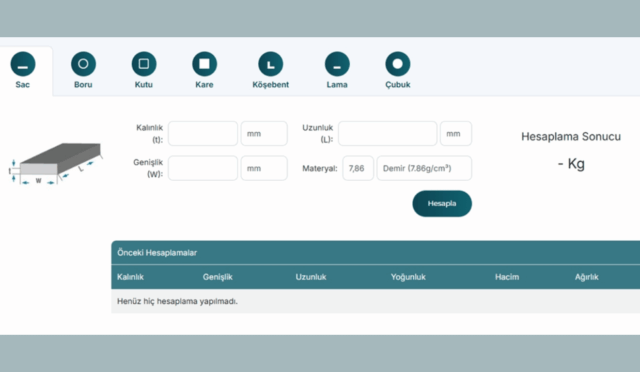The height and width of the screenshot is (372, 640).
Task: Open the Uzunluk unit mm dropdown
Action: tap(456, 134)
